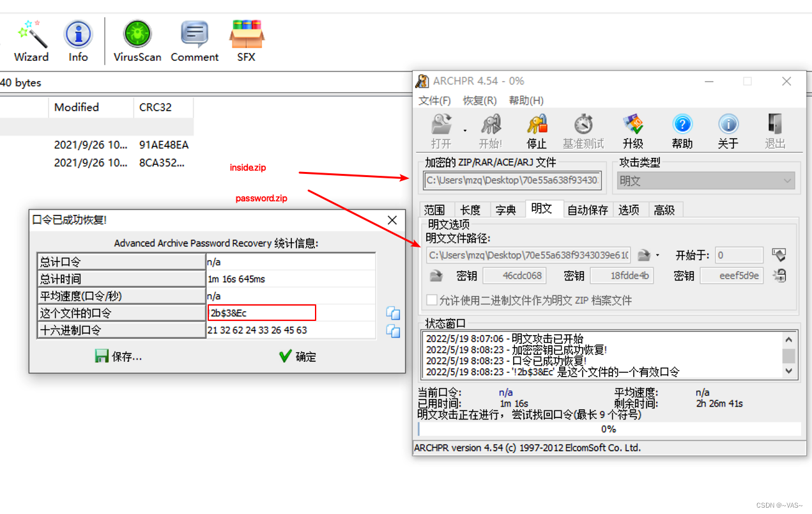Image resolution: width=812 pixels, height=514 pixels.
Task: Stop the attack with 停止 icon
Action: pos(537,131)
